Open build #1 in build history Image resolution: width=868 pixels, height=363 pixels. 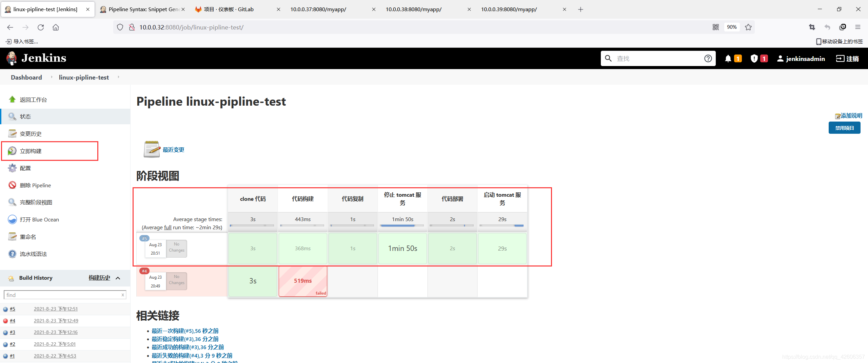(13, 356)
